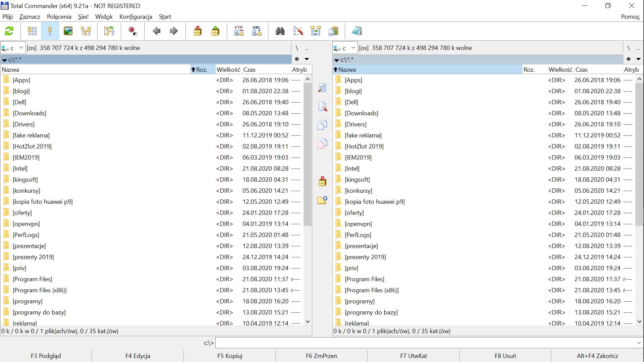Click the F6 ZmPrzen button

pyautogui.click(x=321, y=356)
